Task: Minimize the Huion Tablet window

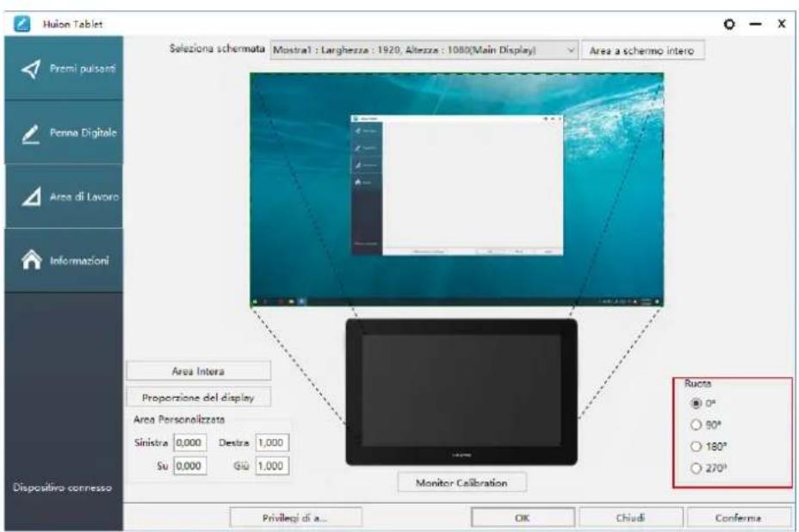Action: pyautogui.click(x=756, y=24)
